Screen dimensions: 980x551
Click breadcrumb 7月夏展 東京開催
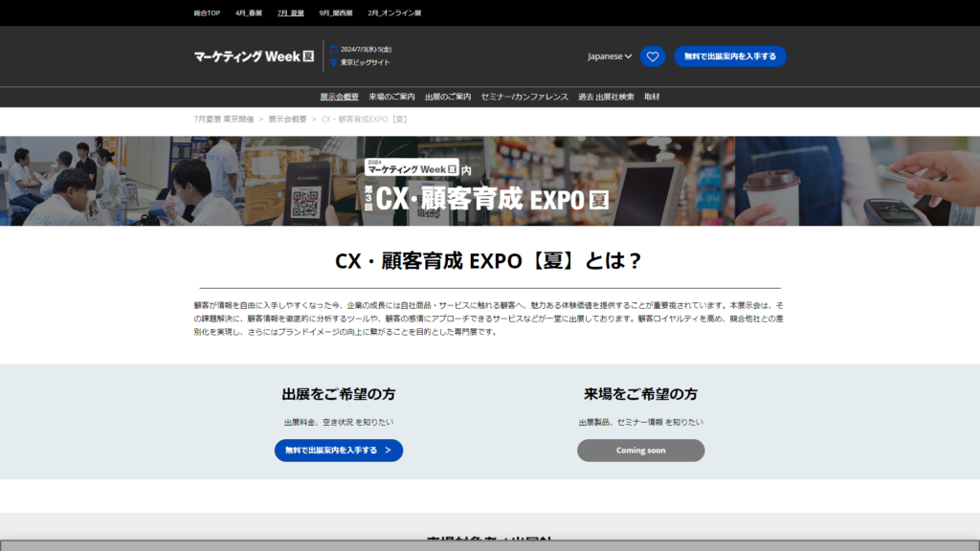point(224,120)
